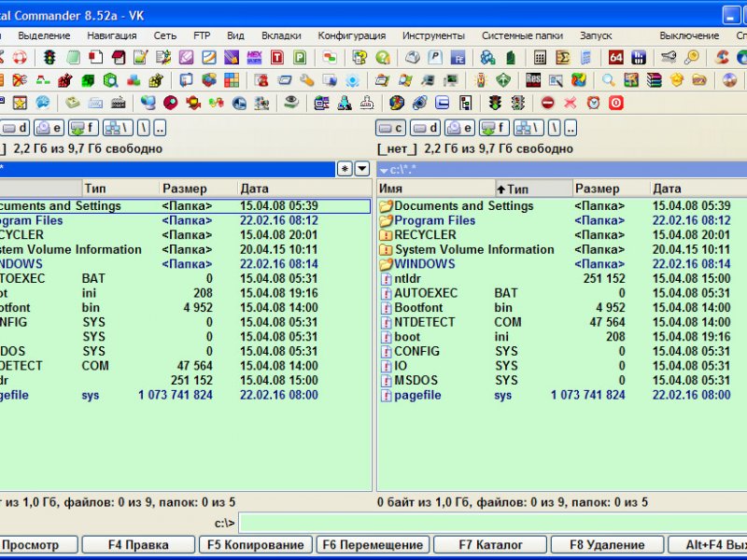Sort right panel by Имя column

click(x=436, y=189)
